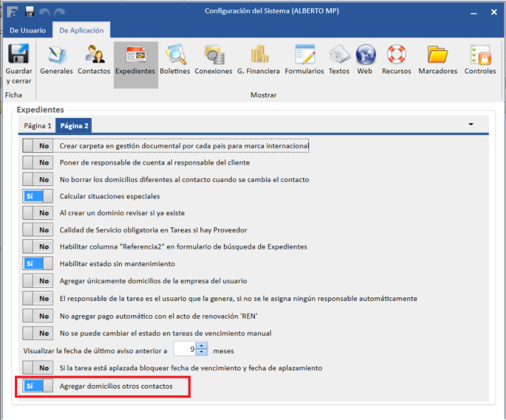Increase the months value with up arrow
The width and height of the screenshot is (506, 420).
click(202, 347)
